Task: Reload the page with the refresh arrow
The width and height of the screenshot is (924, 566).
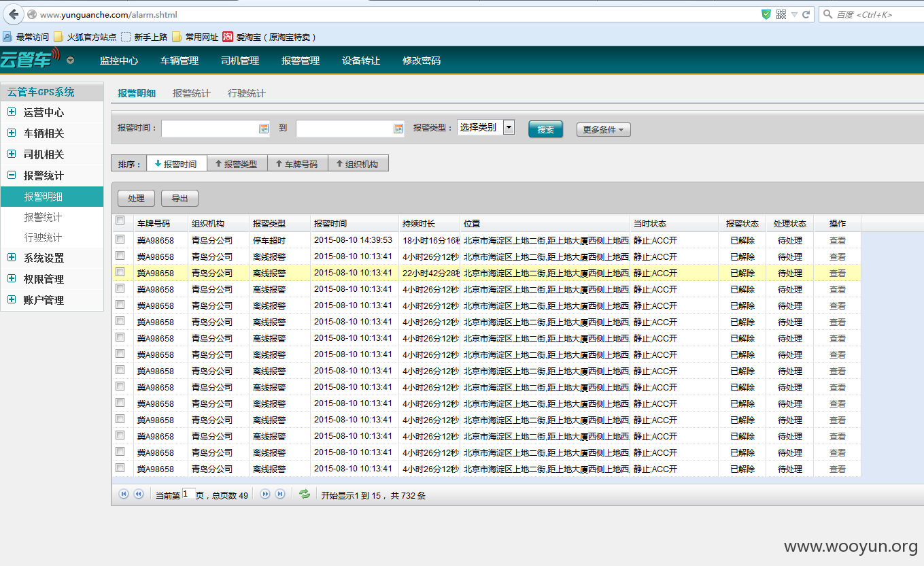Action: (x=806, y=14)
